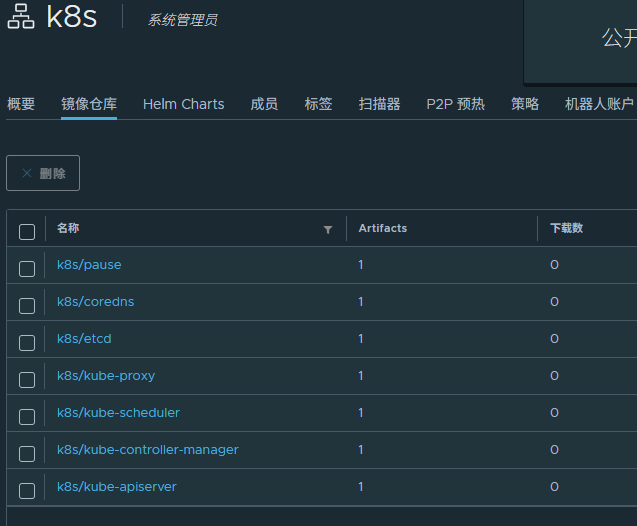Open the k8s/coredns repository link
This screenshot has height=526, width=637.
[x=95, y=302]
